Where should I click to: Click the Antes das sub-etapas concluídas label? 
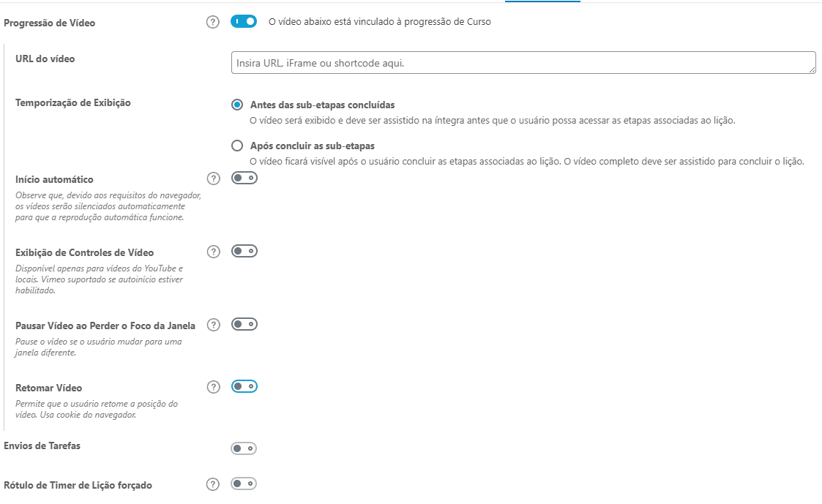point(322,105)
